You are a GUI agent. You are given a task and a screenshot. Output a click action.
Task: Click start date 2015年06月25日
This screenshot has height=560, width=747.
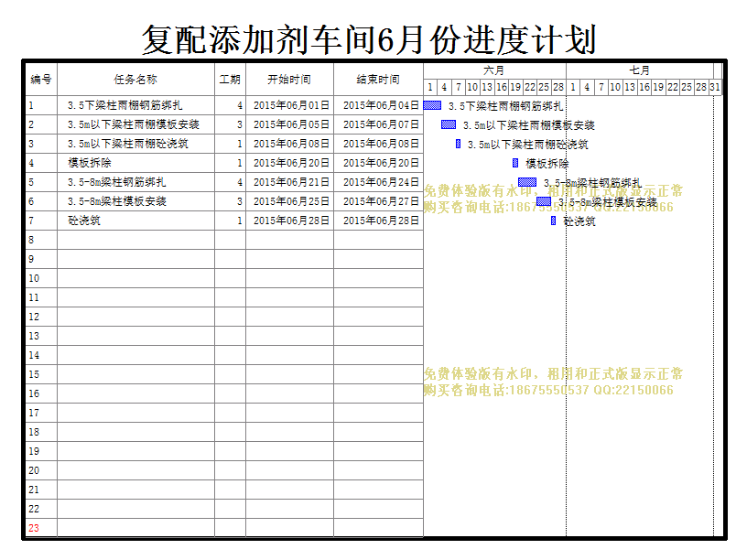tap(289, 201)
